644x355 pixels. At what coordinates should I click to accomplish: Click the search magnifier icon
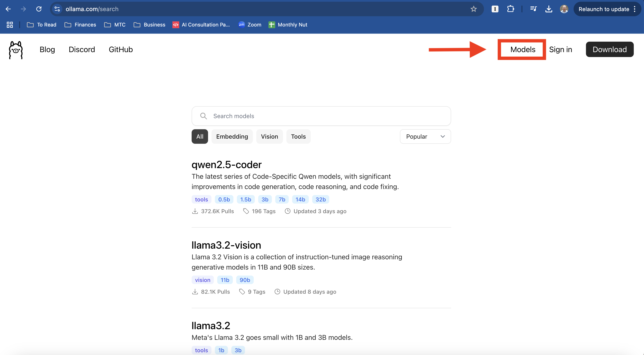click(204, 116)
